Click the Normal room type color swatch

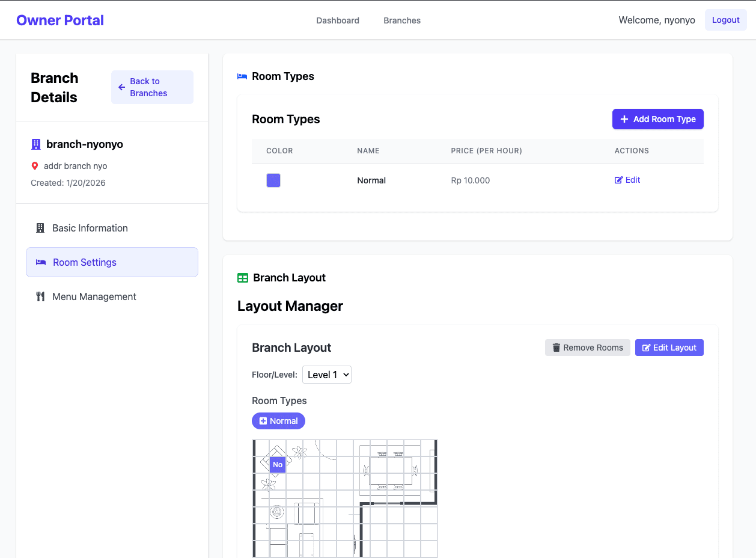pyautogui.click(x=273, y=180)
